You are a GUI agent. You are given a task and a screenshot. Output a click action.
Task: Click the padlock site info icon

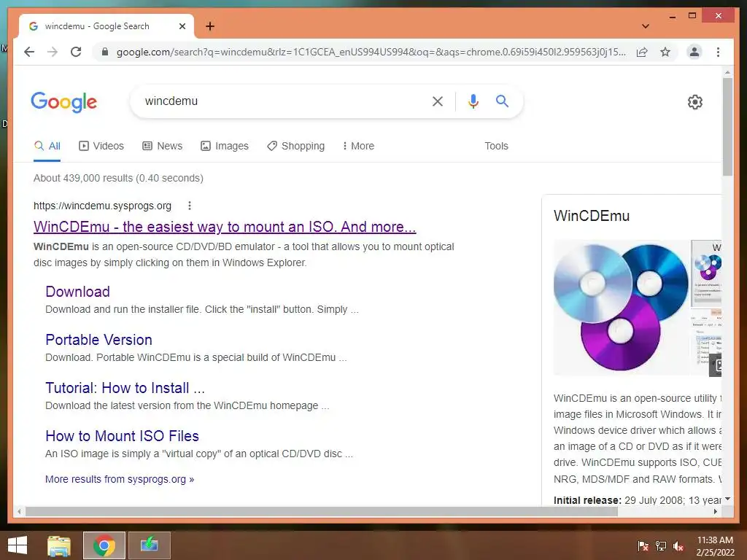tap(105, 52)
